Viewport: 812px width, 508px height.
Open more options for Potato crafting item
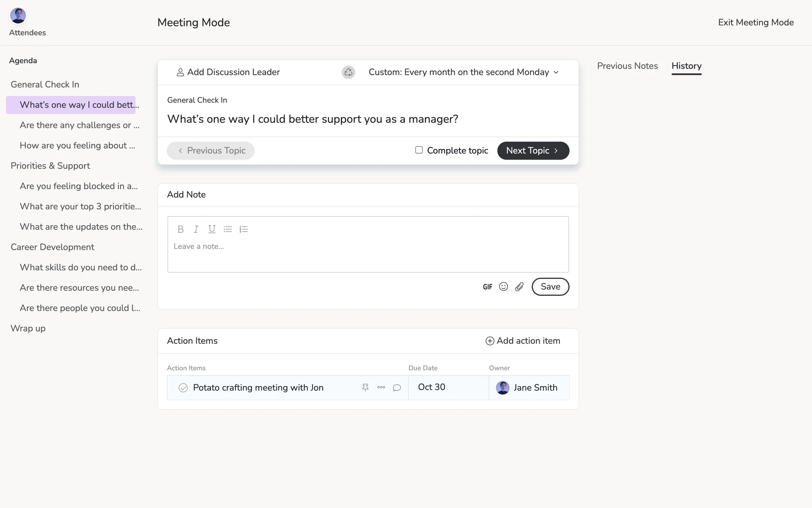[381, 387]
